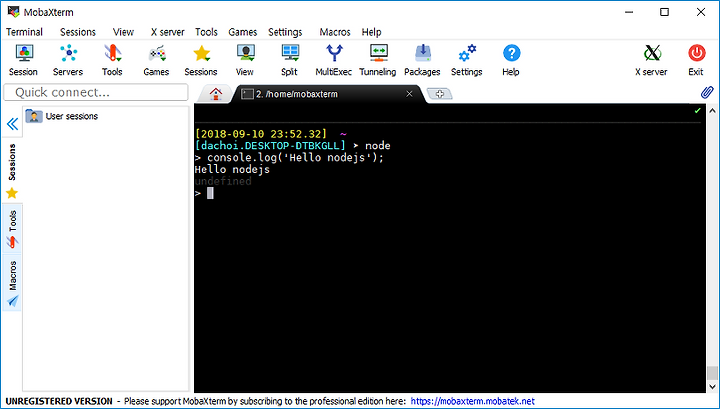The image size is (720, 409).
Task: Click terminal scrollbar up arrow
Action: [712, 111]
